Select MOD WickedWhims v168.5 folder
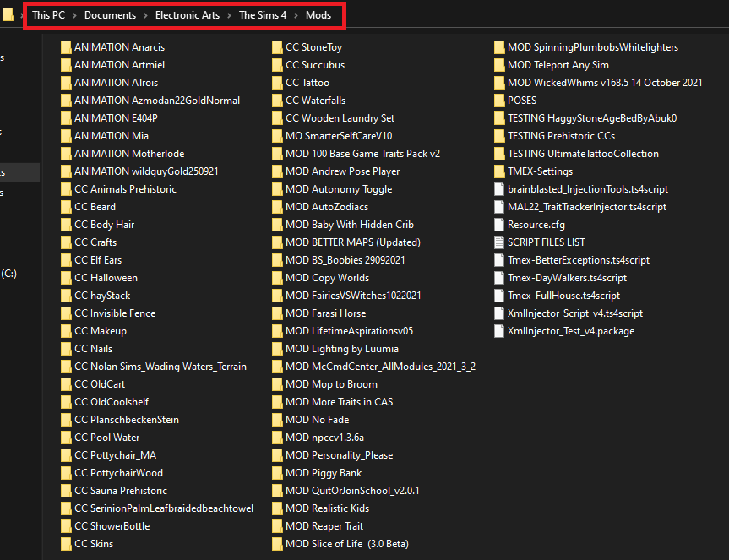The image size is (729, 560). (x=598, y=83)
